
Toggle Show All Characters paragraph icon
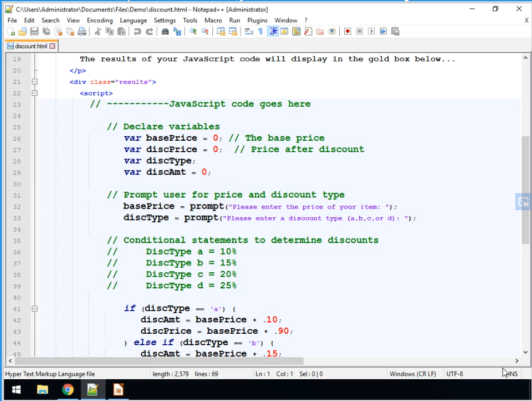click(x=260, y=32)
